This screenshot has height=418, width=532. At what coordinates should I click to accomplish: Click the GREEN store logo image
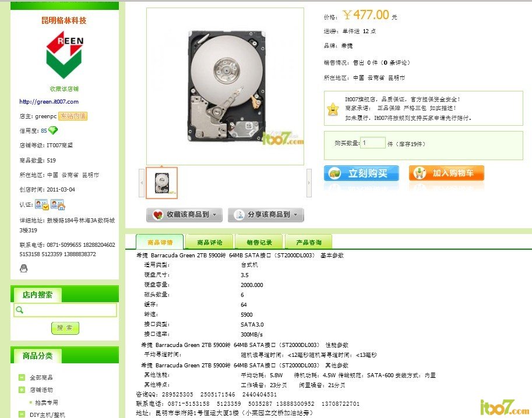65,54
